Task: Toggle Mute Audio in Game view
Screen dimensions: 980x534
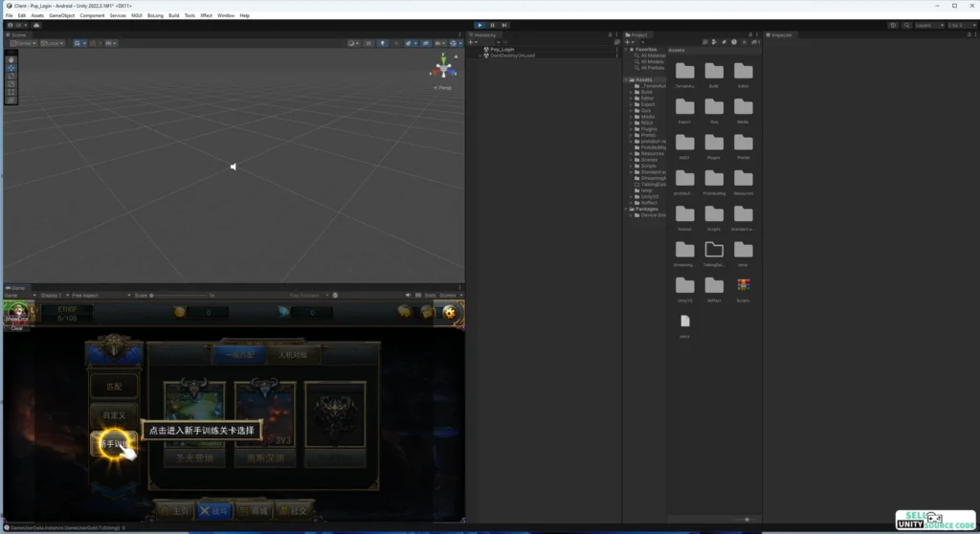Action: coord(408,295)
